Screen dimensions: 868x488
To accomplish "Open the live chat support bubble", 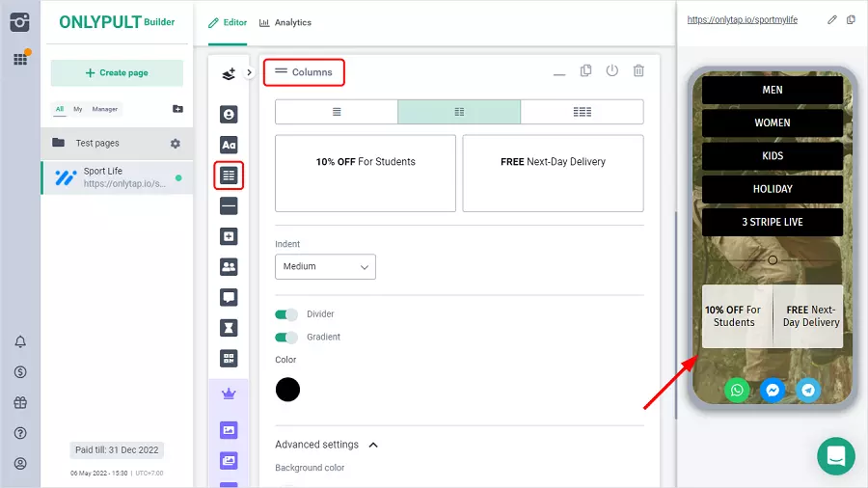I will coord(835,455).
